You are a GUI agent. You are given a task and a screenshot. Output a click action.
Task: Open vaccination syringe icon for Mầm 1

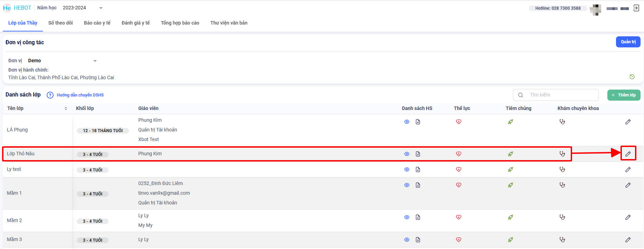click(510, 185)
